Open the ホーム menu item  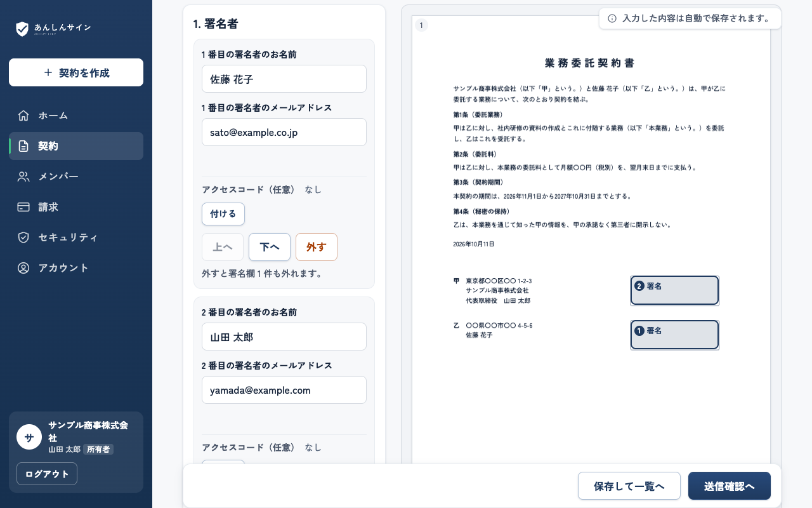point(76,116)
